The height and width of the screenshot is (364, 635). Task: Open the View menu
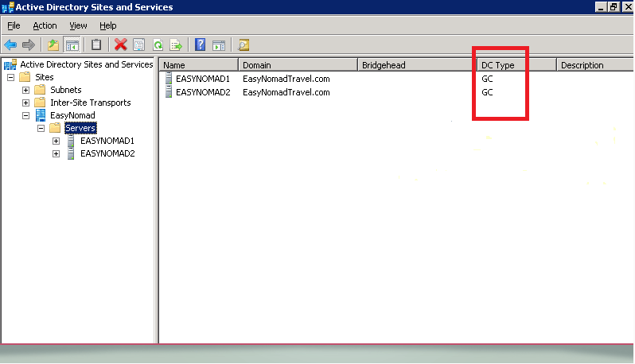[x=78, y=25]
